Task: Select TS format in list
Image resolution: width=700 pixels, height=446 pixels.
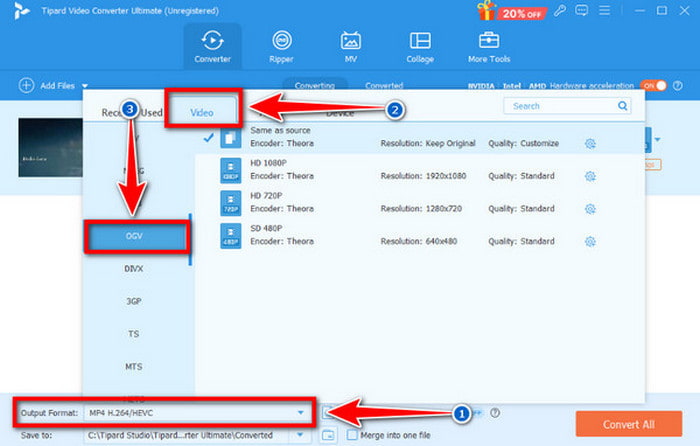Action: tap(134, 334)
